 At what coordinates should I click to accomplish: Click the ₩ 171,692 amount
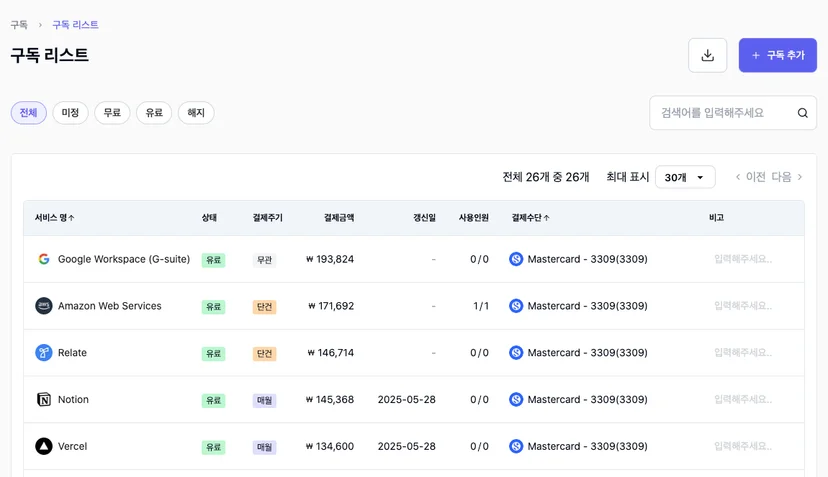click(x=331, y=306)
